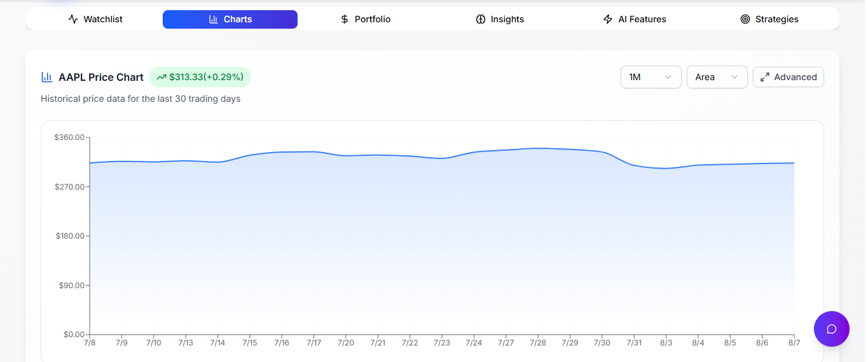The width and height of the screenshot is (868, 362).
Task: Click the trending-up arrow in price badge
Action: pyautogui.click(x=162, y=77)
